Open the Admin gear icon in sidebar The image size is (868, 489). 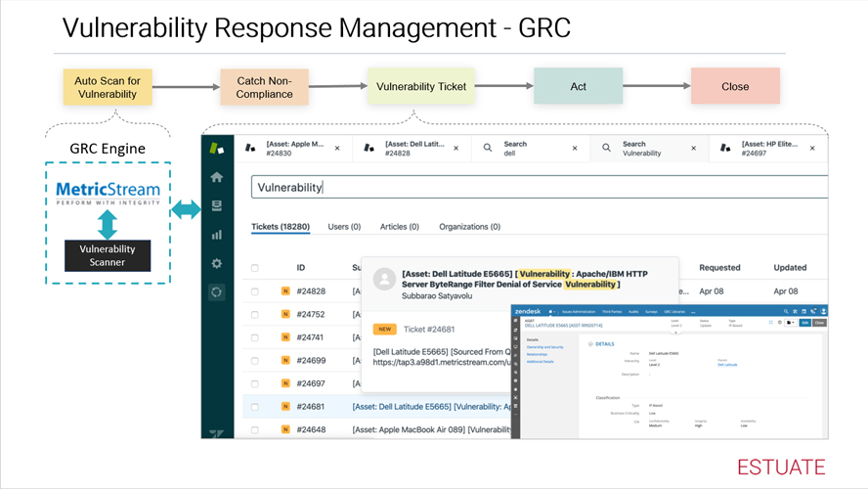[x=216, y=264]
